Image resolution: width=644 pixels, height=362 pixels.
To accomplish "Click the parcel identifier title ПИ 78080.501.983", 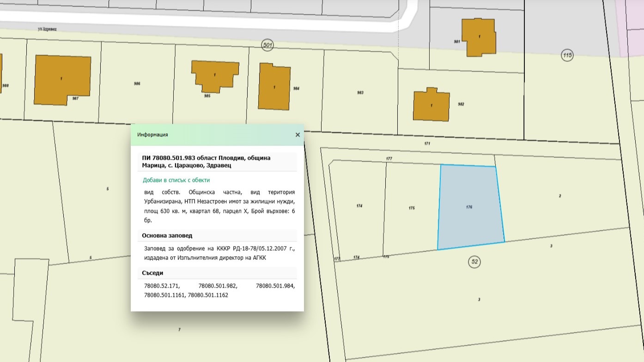I will pyautogui.click(x=206, y=162).
